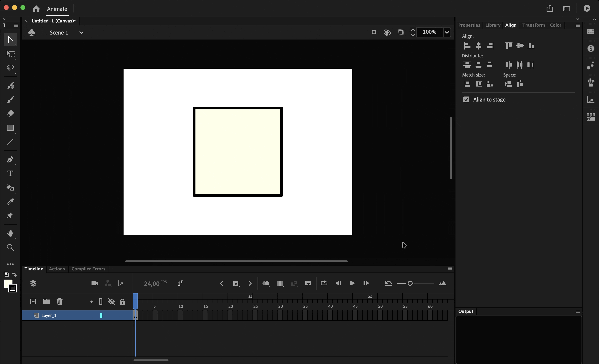Screen dimensions: 599x364
Task: Open the Align panel options menu
Action: (578, 25)
